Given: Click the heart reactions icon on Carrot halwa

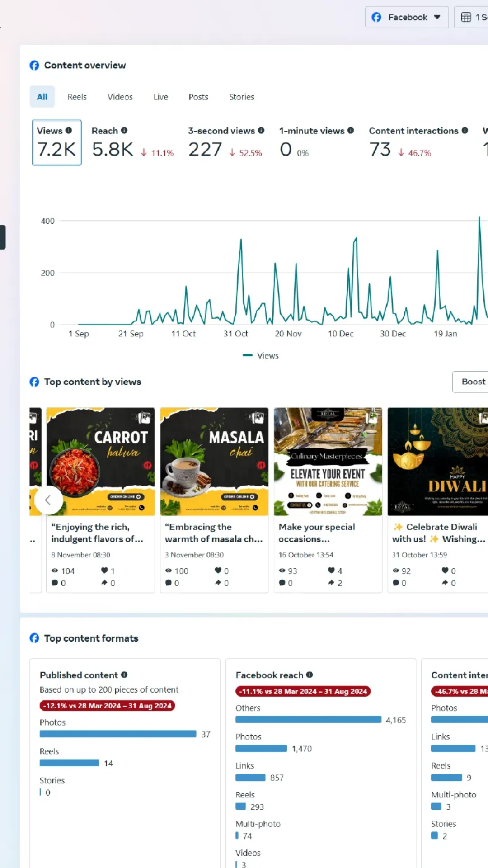Looking at the screenshot, I should point(104,571).
